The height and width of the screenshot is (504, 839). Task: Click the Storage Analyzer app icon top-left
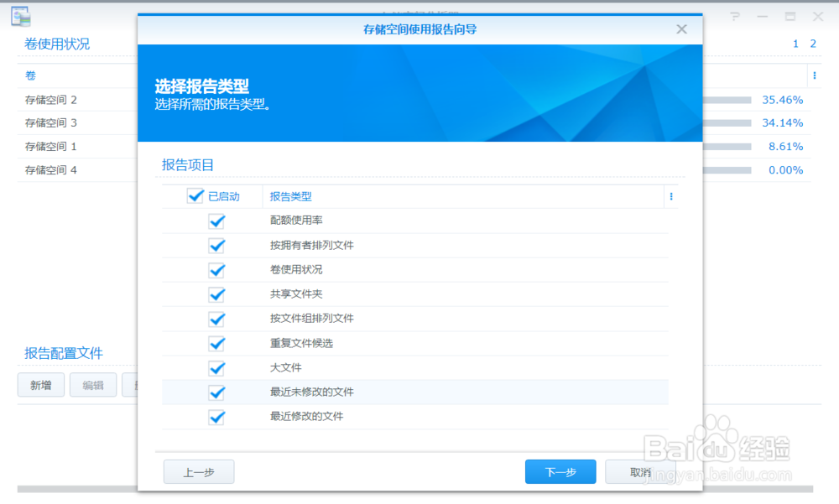click(20, 15)
